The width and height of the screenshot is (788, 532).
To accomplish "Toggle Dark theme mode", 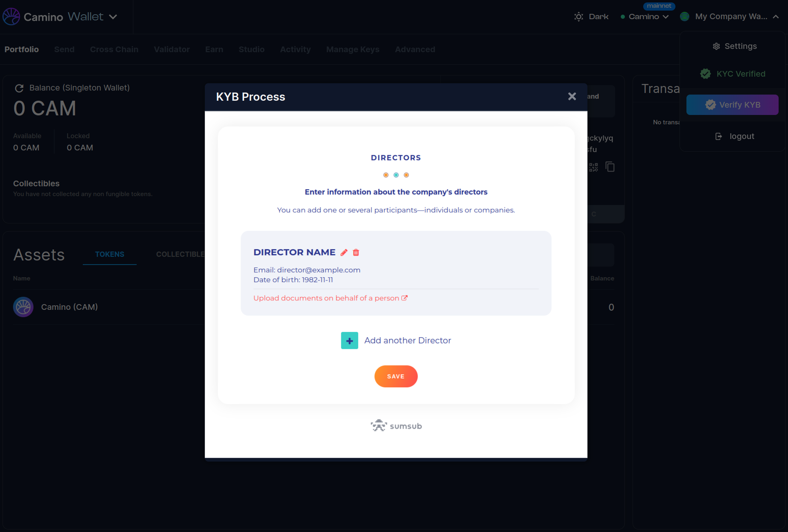I will pyautogui.click(x=591, y=17).
